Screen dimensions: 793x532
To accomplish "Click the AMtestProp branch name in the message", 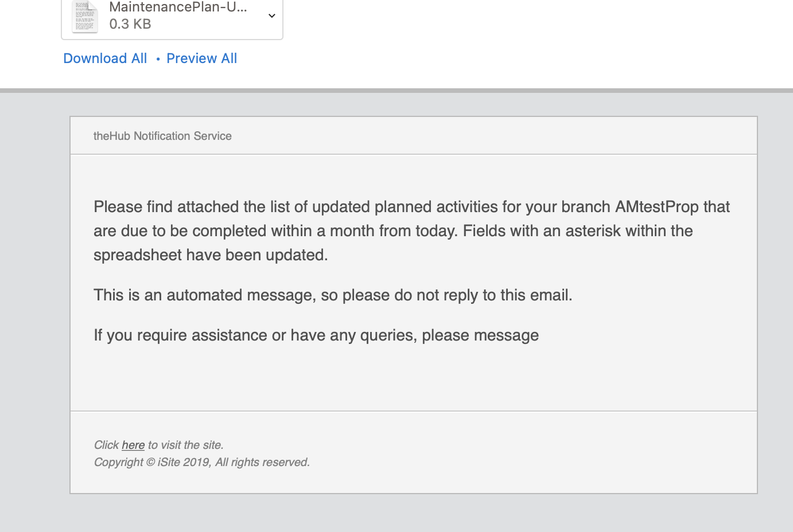I will pyautogui.click(x=656, y=207).
